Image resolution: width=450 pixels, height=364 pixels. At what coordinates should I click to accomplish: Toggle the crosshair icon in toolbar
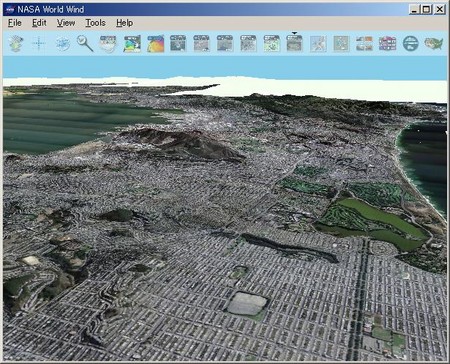tap(39, 44)
